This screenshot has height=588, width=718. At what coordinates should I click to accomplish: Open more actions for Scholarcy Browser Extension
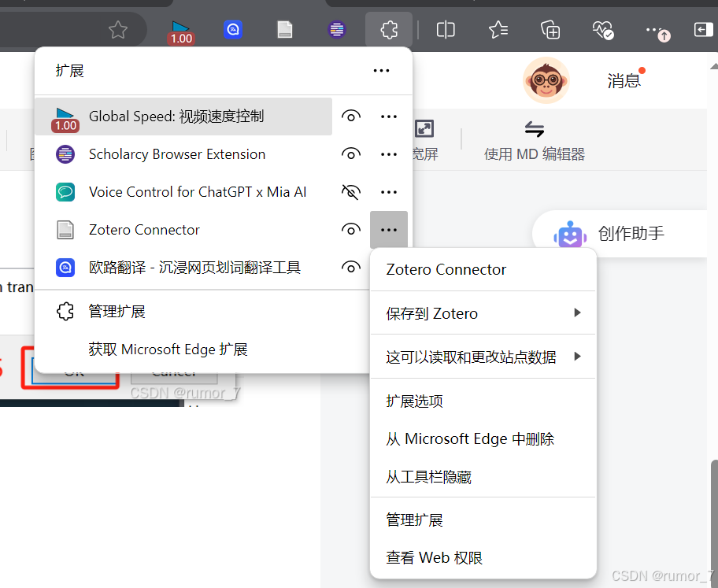coord(389,154)
